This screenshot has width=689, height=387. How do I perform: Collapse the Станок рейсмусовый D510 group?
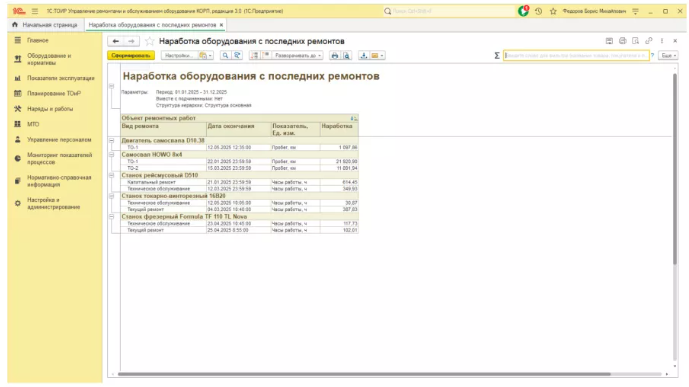point(112,175)
